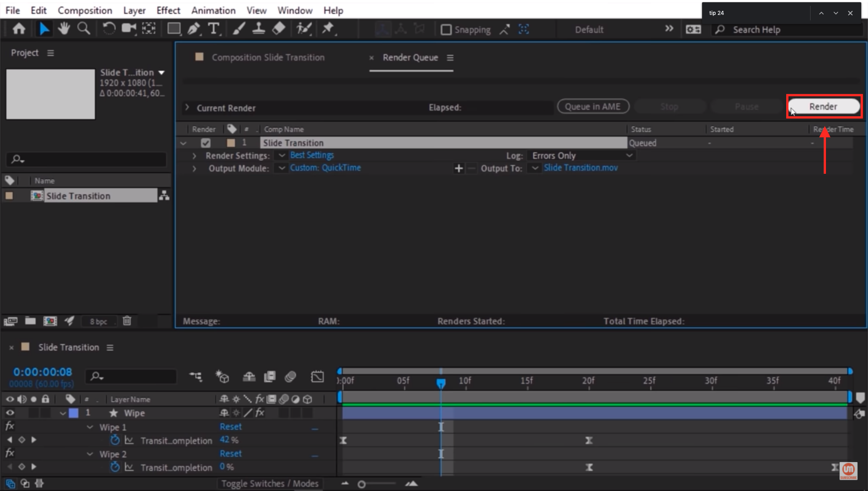
Task: Open the File menu
Action: click(x=12, y=10)
